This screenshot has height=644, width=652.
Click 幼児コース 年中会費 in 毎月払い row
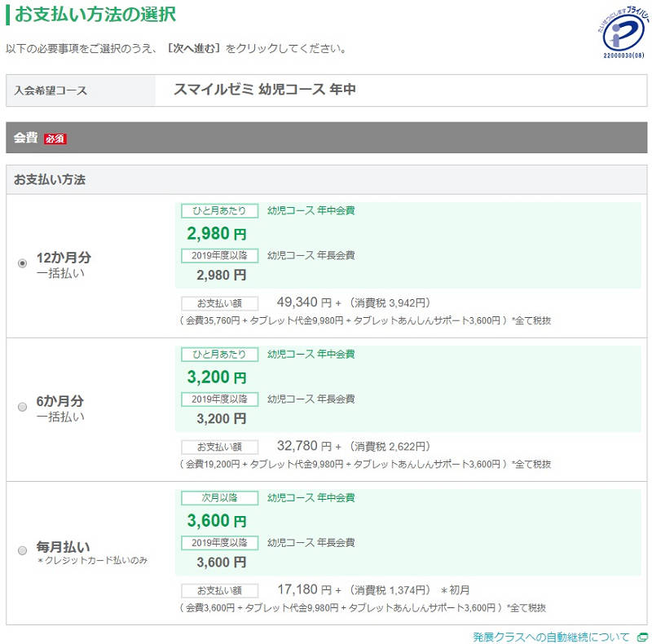[x=311, y=497]
